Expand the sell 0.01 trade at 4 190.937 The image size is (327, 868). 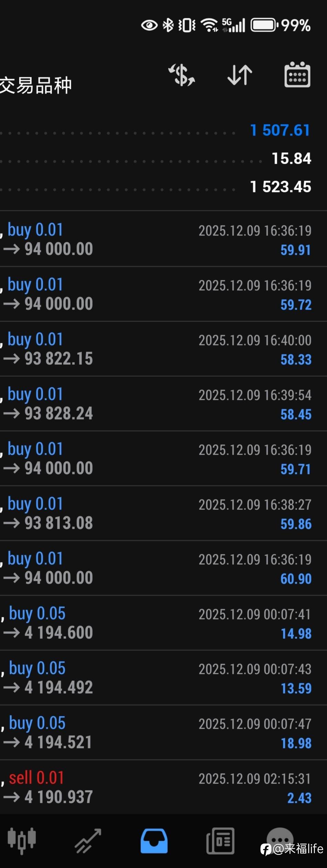pyautogui.click(x=163, y=787)
